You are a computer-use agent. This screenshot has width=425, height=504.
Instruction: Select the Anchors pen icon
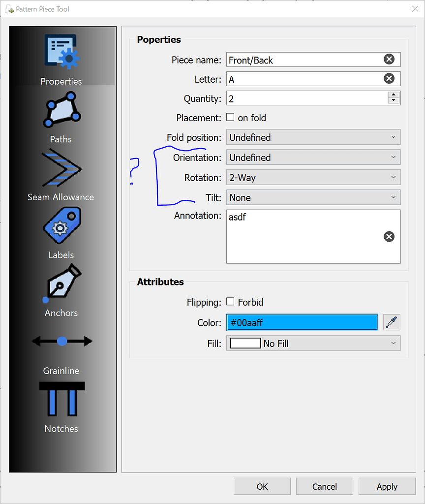61,284
